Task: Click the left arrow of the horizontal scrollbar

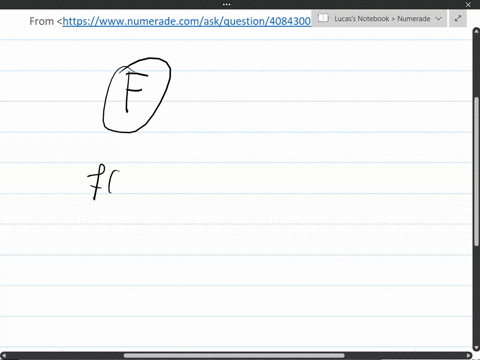Action: click(3, 356)
